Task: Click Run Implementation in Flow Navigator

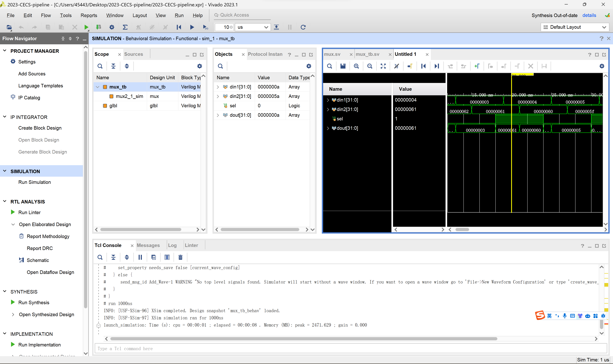Action: 39,345
